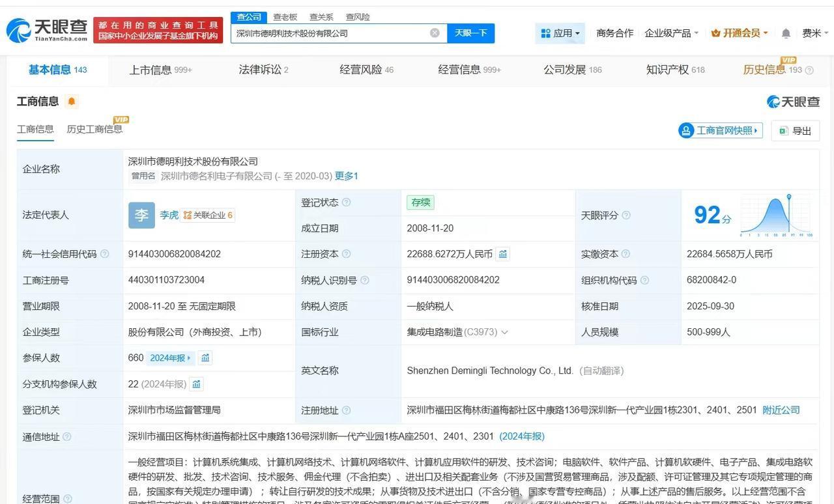
Task: Open the 公司发展 186 tab
Action: 573,70
